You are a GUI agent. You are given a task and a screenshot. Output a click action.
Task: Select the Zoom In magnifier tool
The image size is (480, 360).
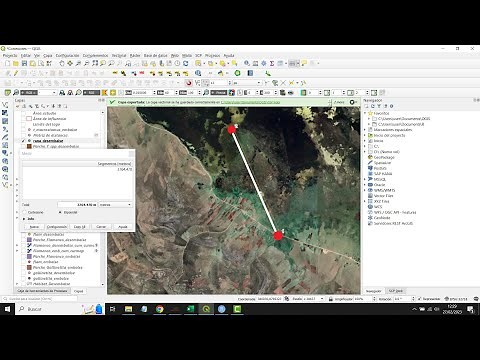click(78, 63)
